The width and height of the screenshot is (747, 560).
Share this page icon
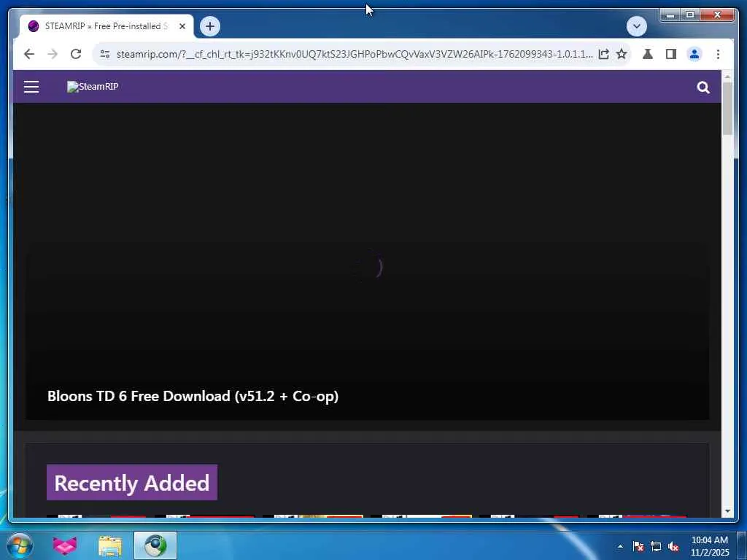pyautogui.click(x=603, y=54)
